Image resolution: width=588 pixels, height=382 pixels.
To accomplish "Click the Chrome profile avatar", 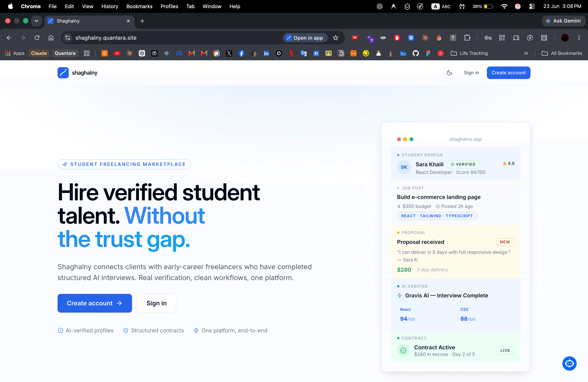I will pos(565,38).
